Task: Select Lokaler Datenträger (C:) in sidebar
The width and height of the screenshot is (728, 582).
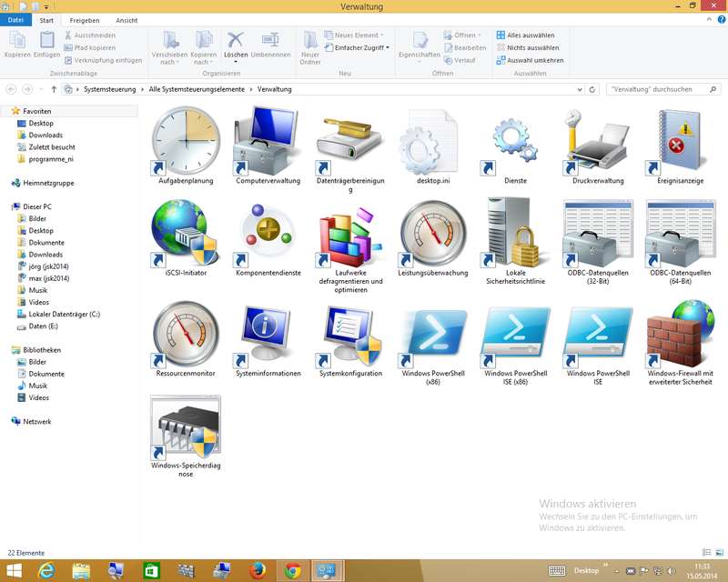Action: (x=64, y=314)
